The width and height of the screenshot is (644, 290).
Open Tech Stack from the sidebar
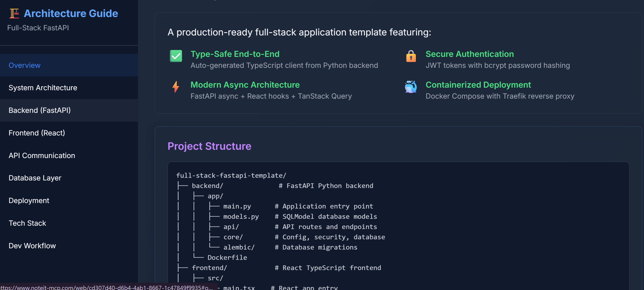(x=27, y=223)
